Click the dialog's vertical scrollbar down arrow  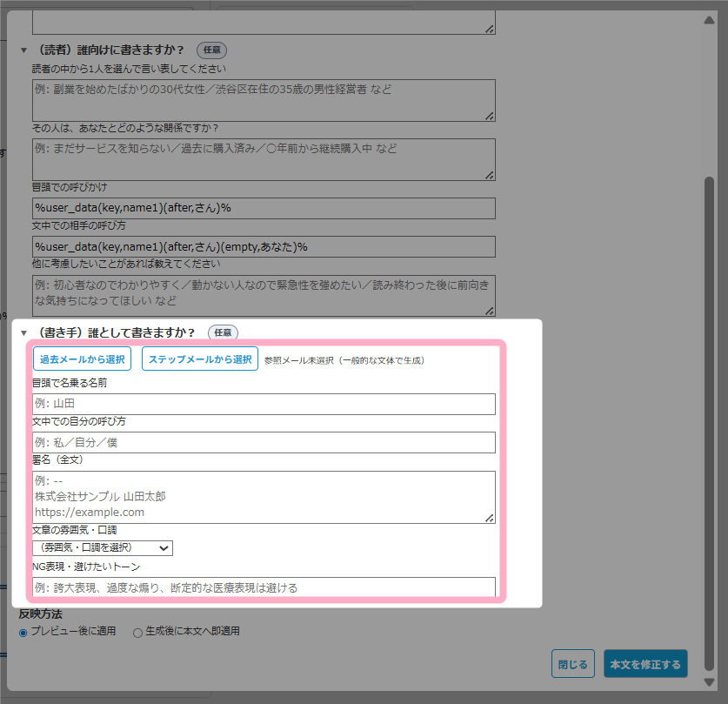(709, 682)
